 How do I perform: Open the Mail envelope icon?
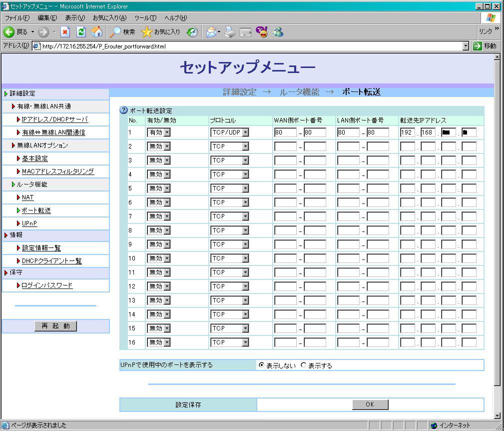click(211, 32)
